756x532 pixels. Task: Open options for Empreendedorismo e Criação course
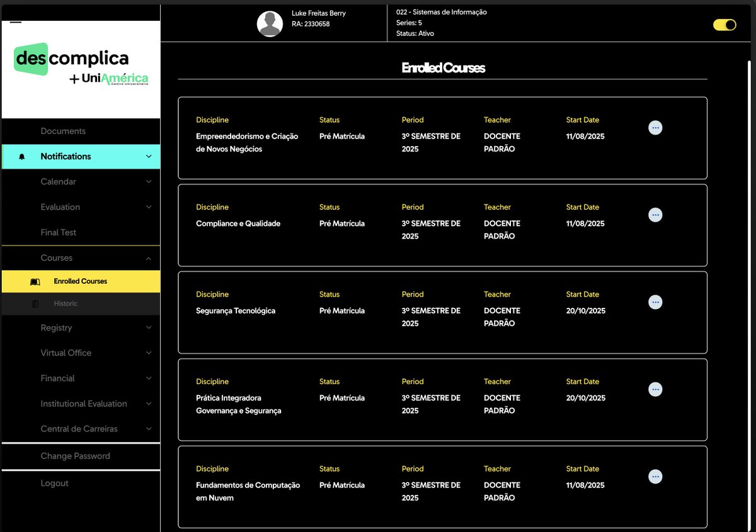click(x=655, y=128)
